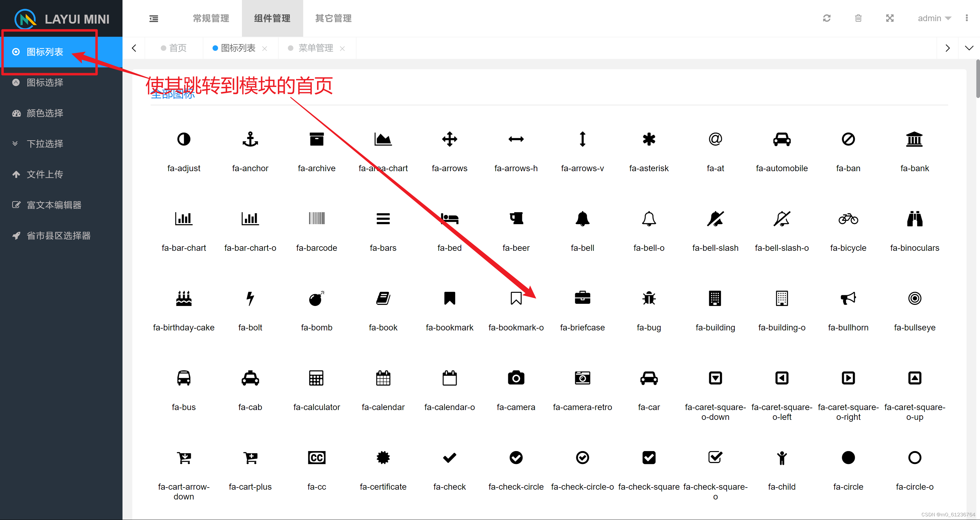Select the fa-briefcase icon
Screen dimensions: 980x520
[582, 298]
